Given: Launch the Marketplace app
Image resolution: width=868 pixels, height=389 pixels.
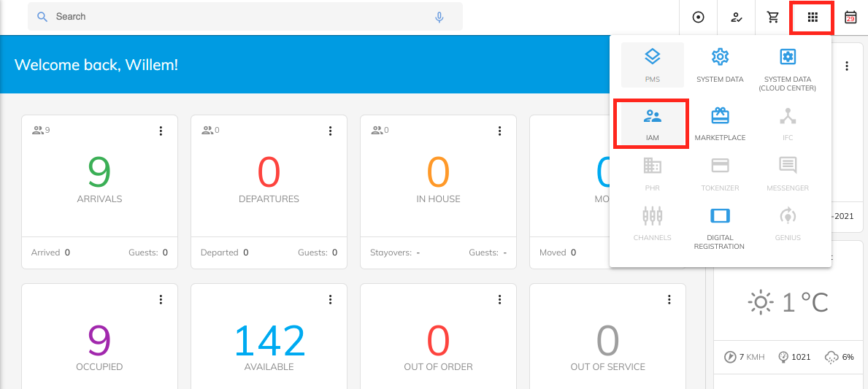Looking at the screenshot, I should tap(720, 124).
